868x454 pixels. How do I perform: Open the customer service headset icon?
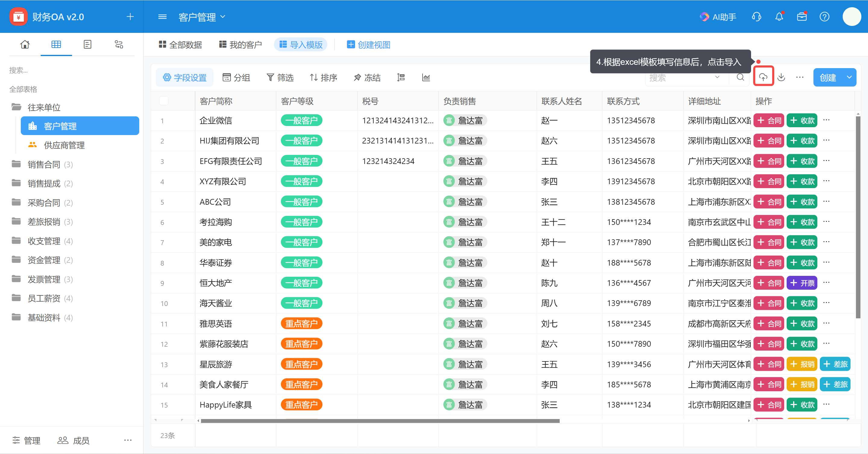[756, 17]
